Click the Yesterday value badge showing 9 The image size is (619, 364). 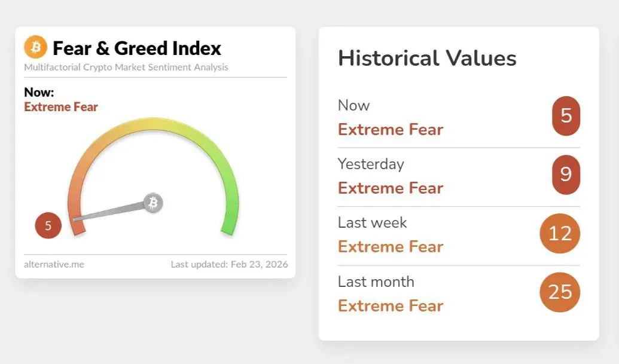566,175
